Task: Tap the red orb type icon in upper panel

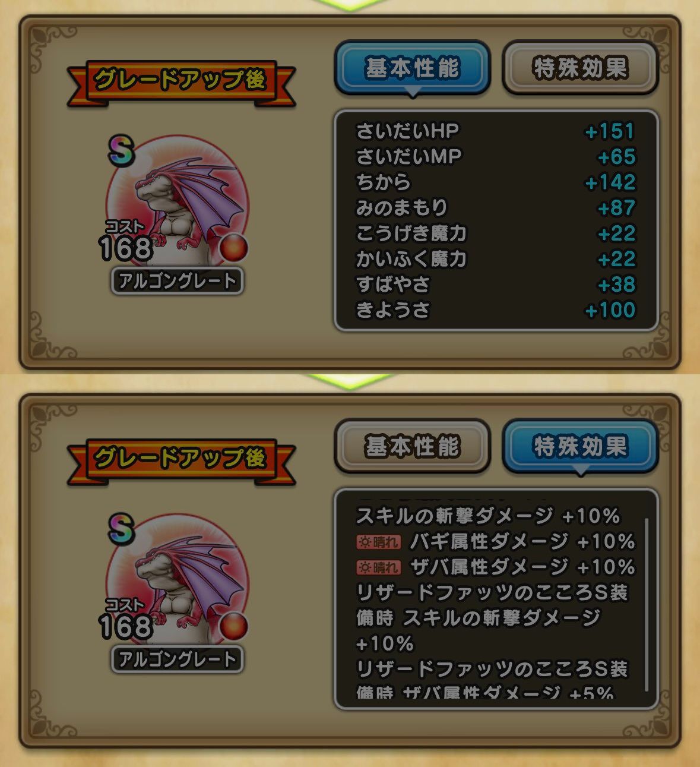Action: [x=233, y=248]
